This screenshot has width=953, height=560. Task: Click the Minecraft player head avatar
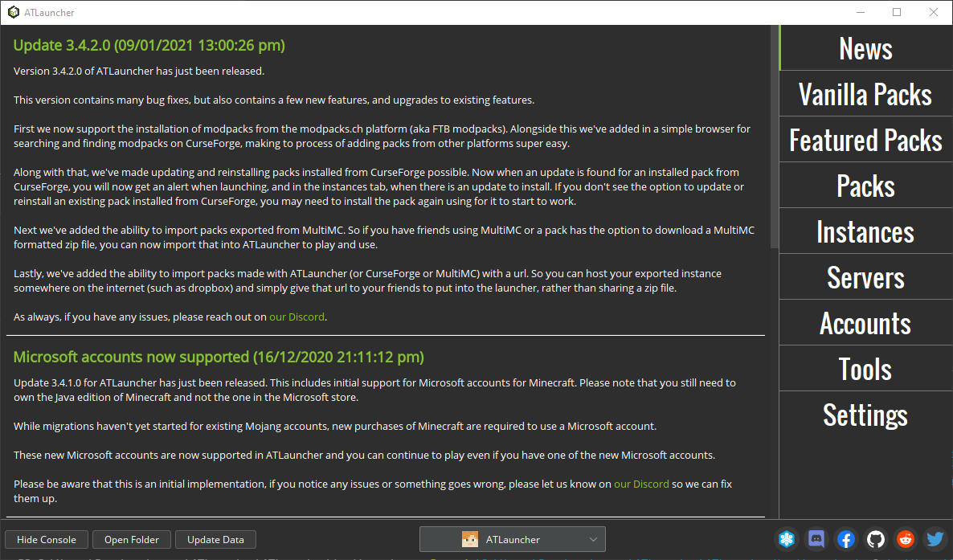(x=469, y=539)
